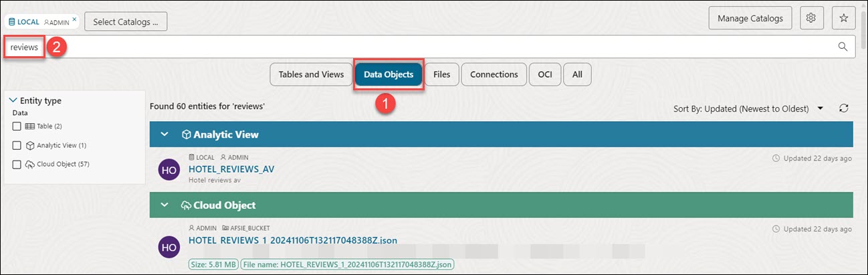The width and height of the screenshot is (868, 275).
Task: Collapse the Cloud Object results section
Action: [165, 205]
